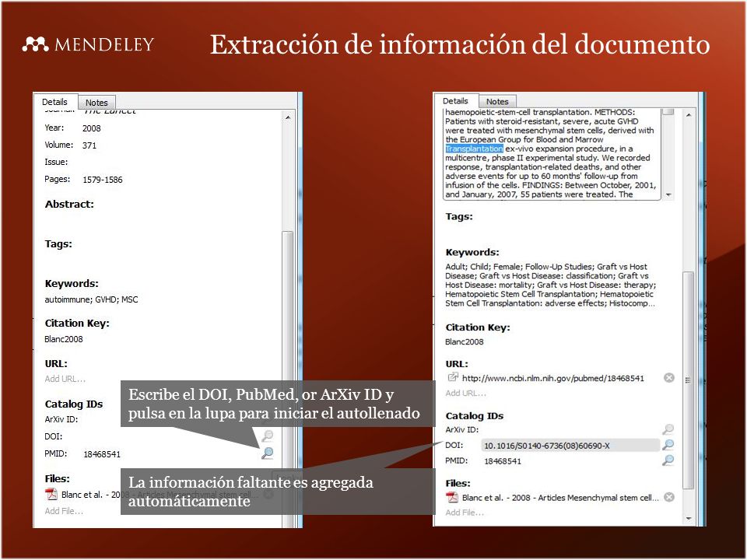
Task: Click the ArXiv ID lookup magnifier in right panel
Action: (668, 429)
